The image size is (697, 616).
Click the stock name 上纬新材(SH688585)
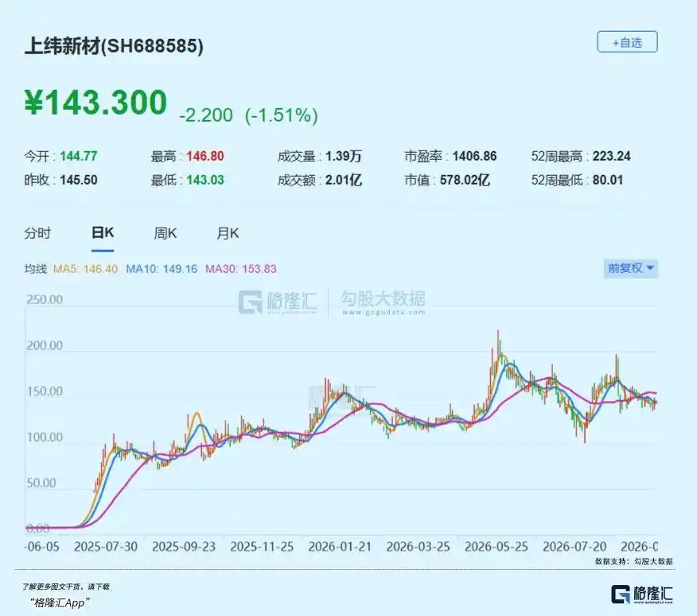[x=114, y=46]
